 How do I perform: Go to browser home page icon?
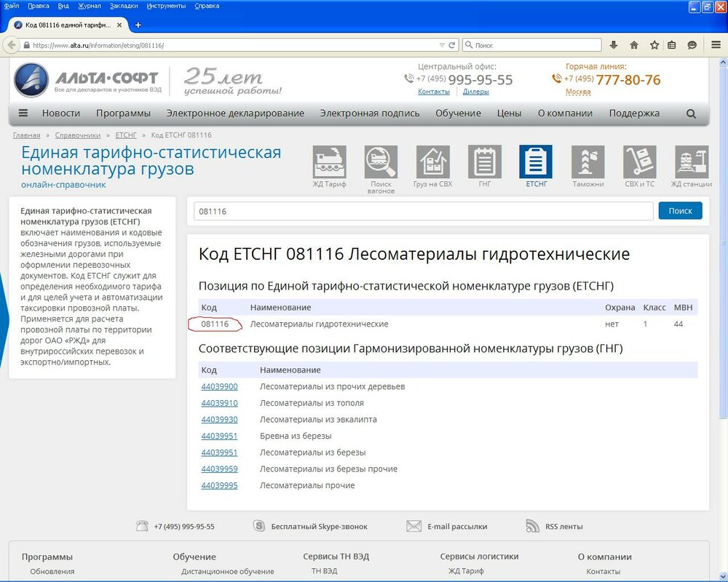tap(634, 45)
